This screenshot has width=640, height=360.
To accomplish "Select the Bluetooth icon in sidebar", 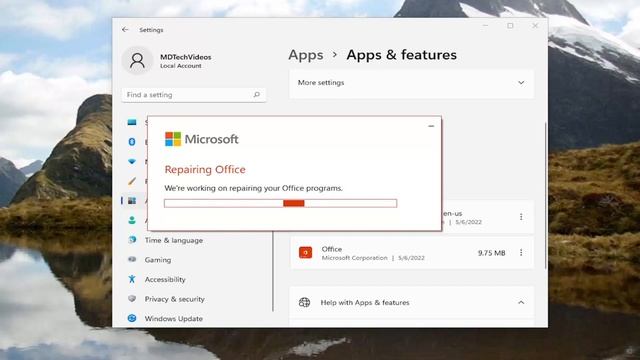I will click(x=132, y=142).
